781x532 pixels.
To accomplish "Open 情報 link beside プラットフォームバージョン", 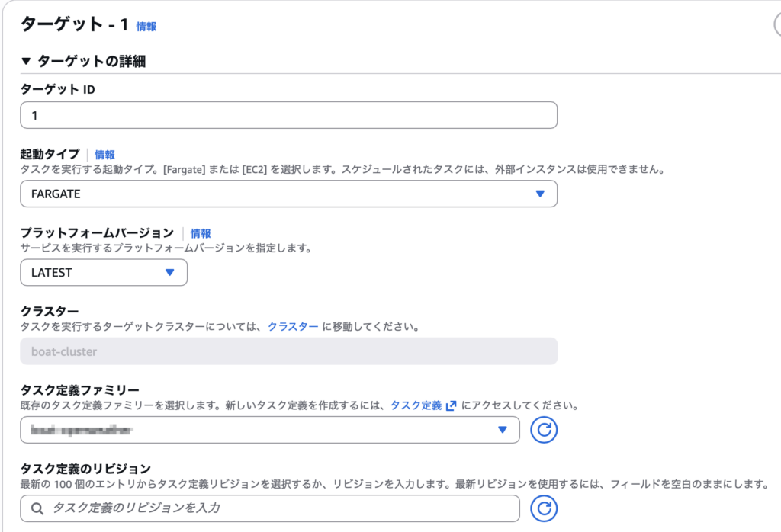I will click(x=201, y=233).
